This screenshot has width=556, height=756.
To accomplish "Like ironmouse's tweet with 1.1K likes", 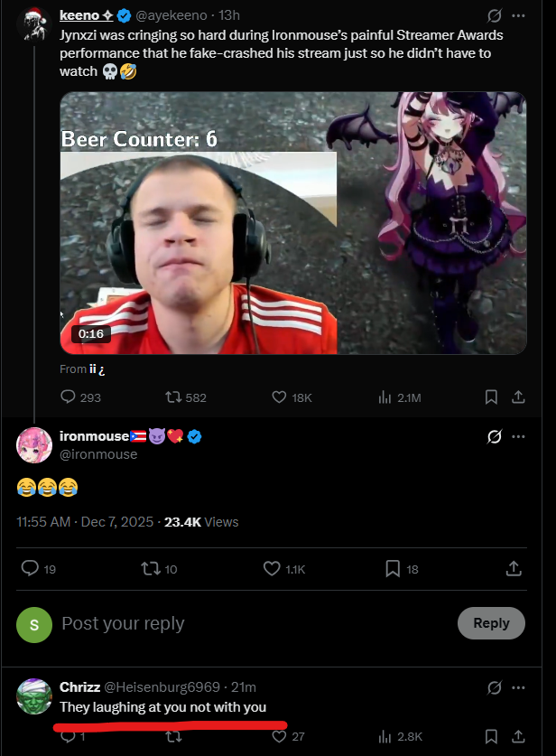I will pos(272,568).
